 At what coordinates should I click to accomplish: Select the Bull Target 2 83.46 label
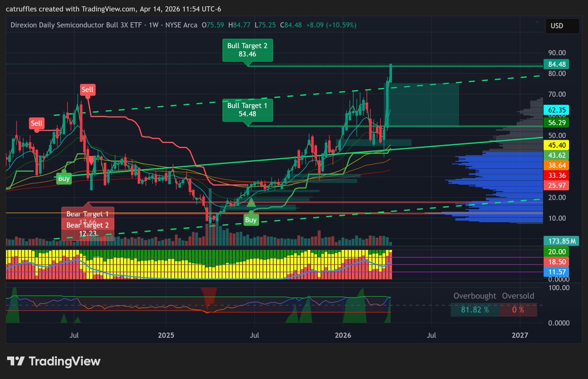[x=247, y=50]
